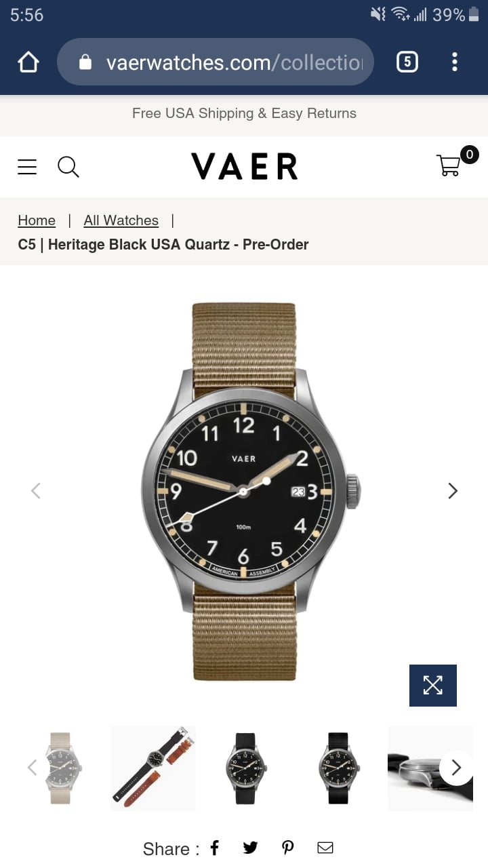Tap the search magnifier icon
The image size is (488, 868).
68,167
